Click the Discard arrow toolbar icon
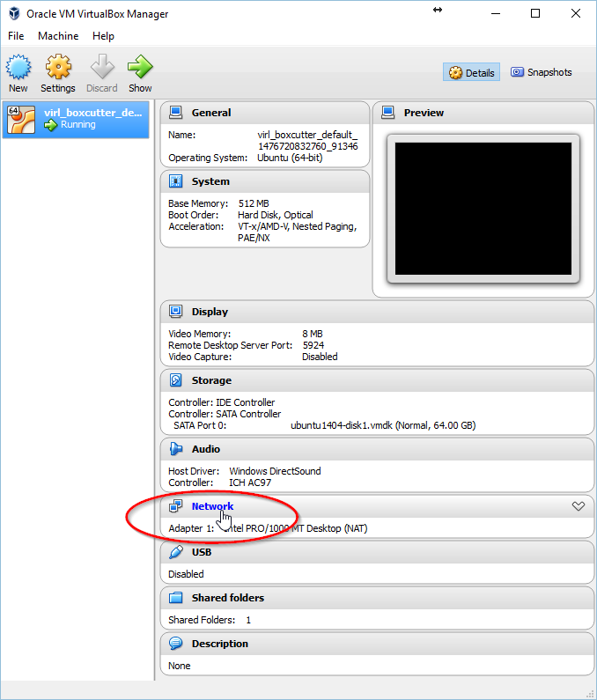 click(x=102, y=67)
